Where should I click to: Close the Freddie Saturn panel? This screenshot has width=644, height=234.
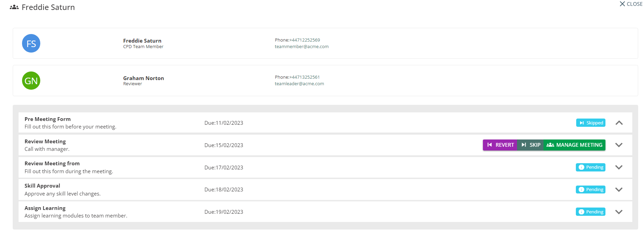631,4
